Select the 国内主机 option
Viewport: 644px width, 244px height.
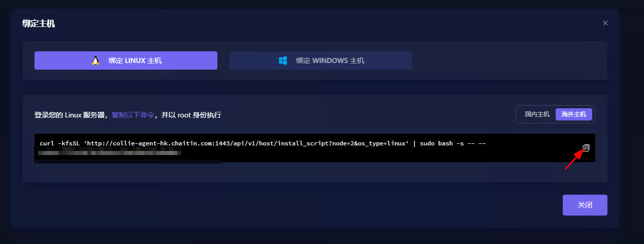pyautogui.click(x=537, y=114)
